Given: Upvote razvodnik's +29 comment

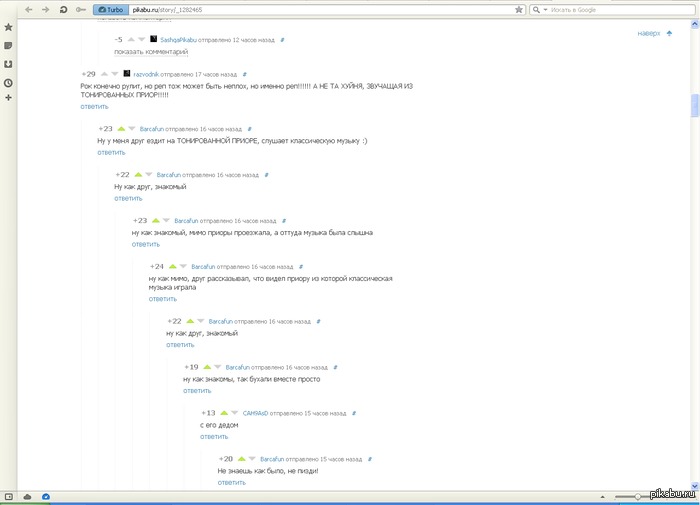Looking at the screenshot, I should point(103,74).
